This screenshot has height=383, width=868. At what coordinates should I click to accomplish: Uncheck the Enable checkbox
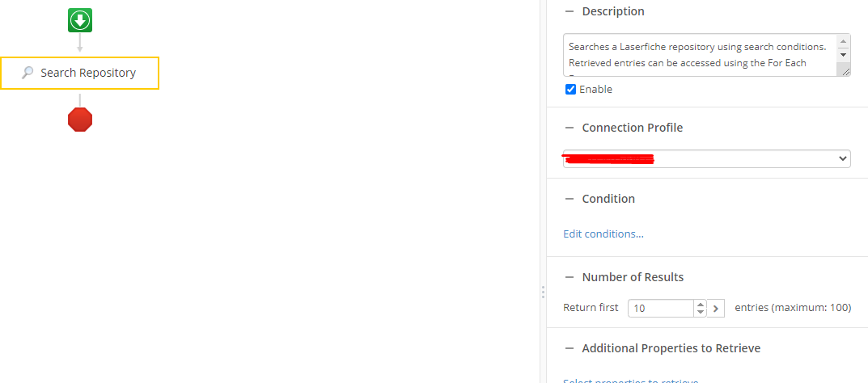click(571, 90)
